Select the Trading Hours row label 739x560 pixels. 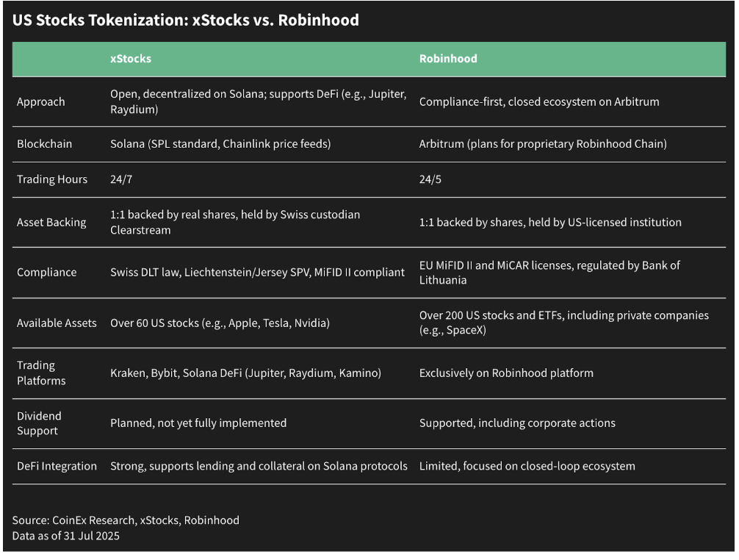click(x=52, y=179)
